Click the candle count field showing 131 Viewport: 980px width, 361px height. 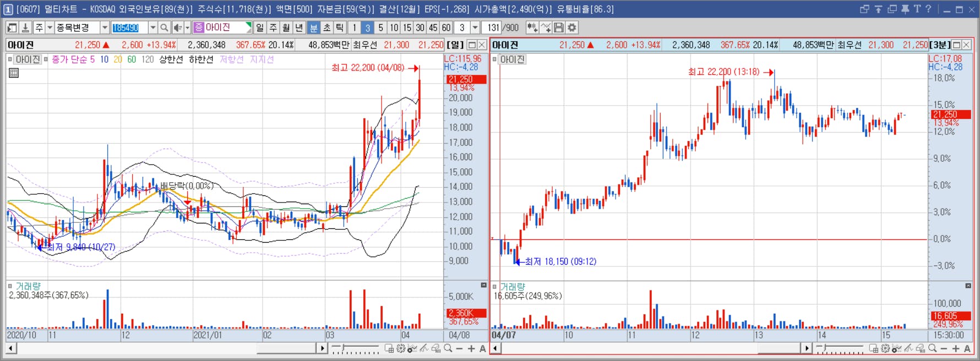(493, 28)
